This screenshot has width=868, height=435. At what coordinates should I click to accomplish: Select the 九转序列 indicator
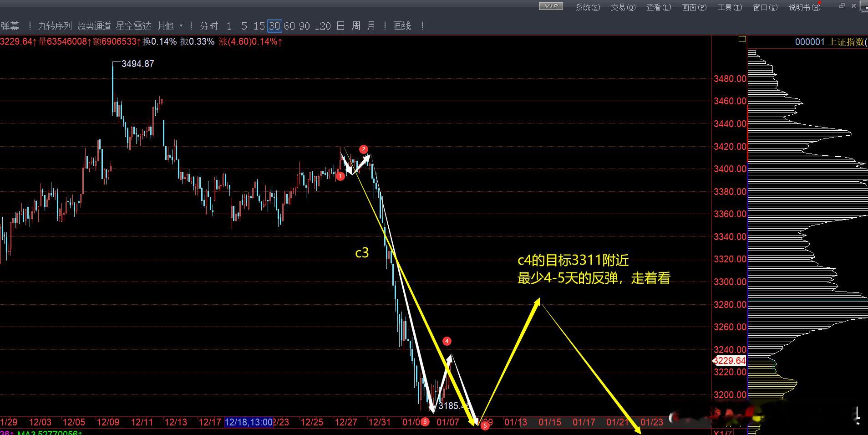55,26
